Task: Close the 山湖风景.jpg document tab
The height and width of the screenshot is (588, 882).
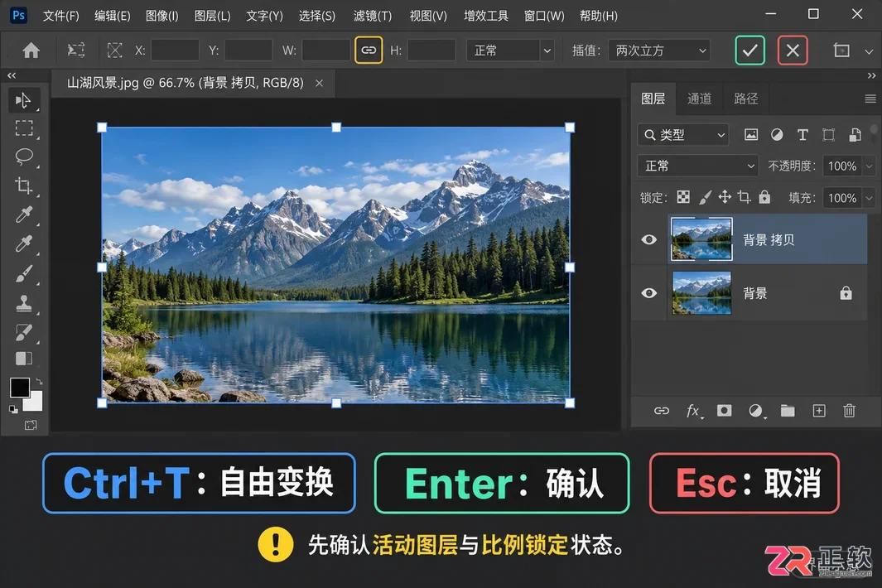Action: pyautogui.click(x=319, y=84)
